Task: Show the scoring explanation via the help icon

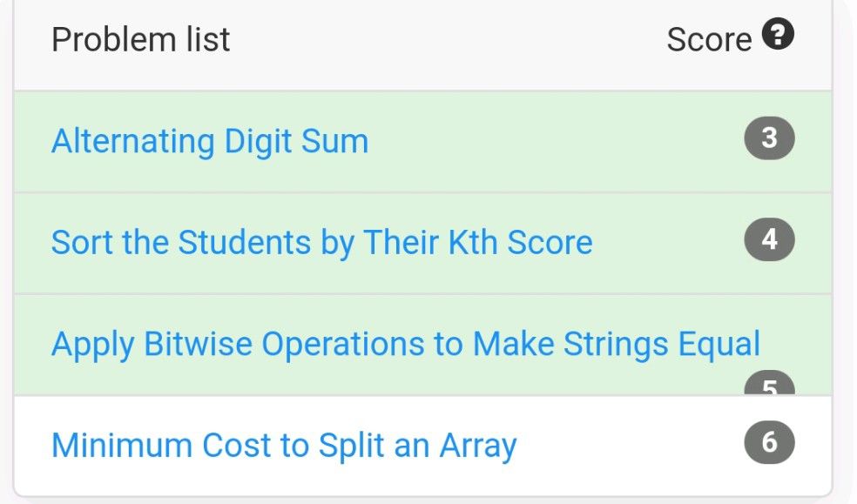Action: (x=778, y=34)
